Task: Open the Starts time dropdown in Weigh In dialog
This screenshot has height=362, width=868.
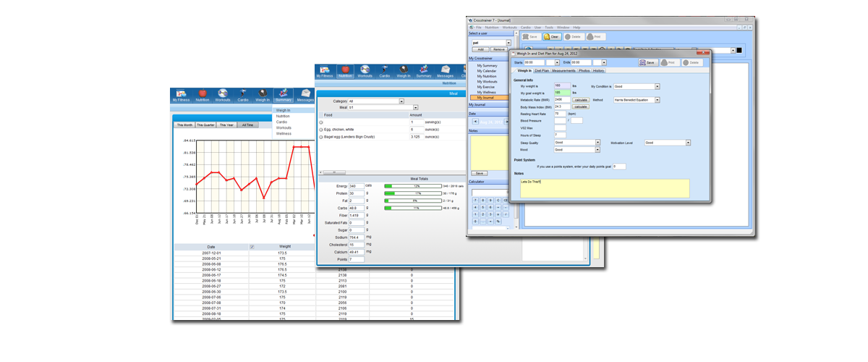Action: [558, 63]
